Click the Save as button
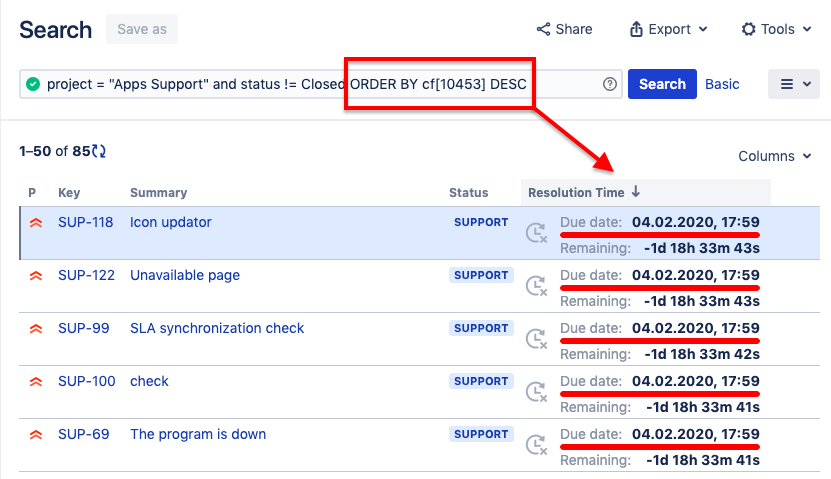The width and height of the screenshot is (831, 479). point(142,30)
